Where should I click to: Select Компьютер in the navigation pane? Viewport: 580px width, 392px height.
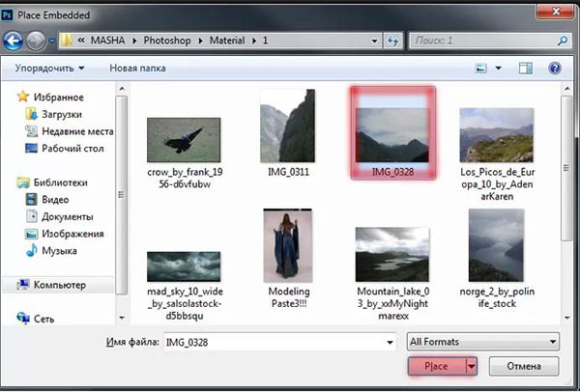(x=58, y=285)
